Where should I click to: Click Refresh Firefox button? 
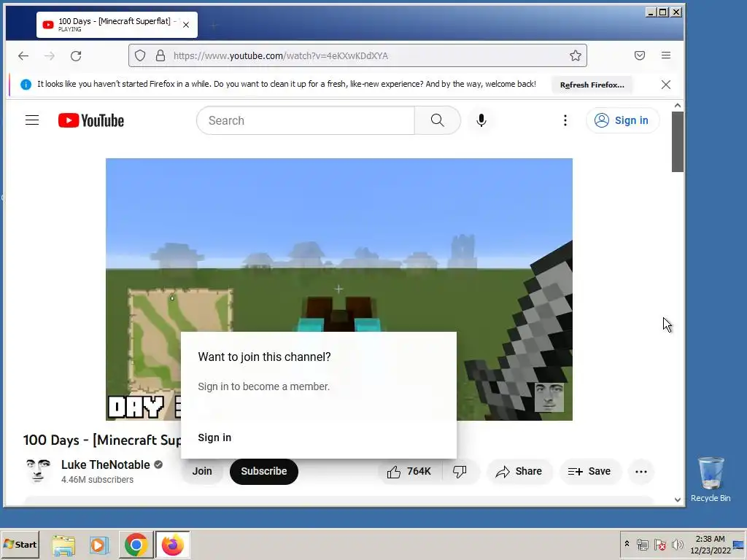[x=592, y=85]
